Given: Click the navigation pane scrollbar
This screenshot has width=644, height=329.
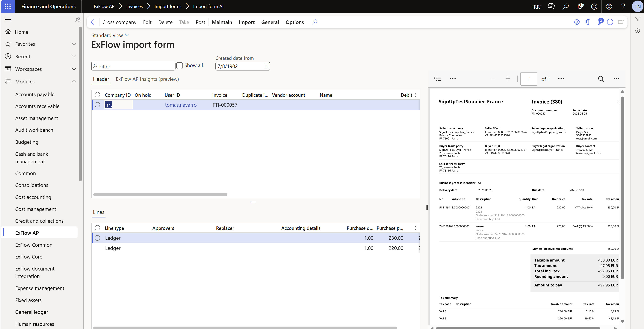Looking at the screenshot, I should (x=81, y=104).
